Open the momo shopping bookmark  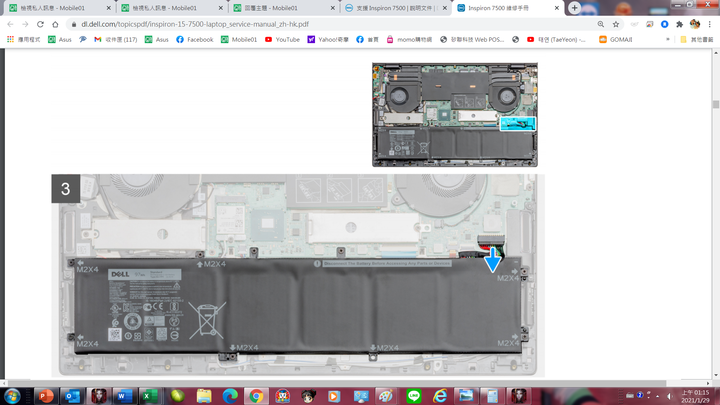(409, 39)
